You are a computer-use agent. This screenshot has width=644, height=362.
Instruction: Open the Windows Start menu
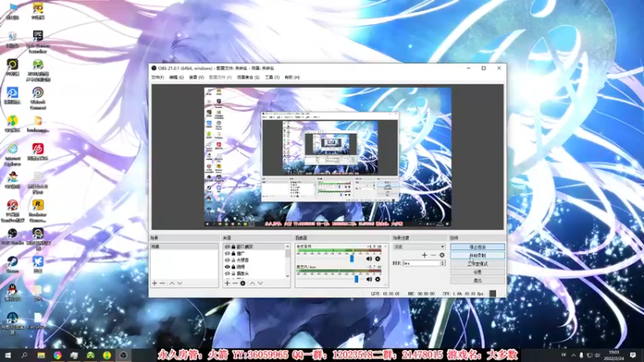coord(8,355)
